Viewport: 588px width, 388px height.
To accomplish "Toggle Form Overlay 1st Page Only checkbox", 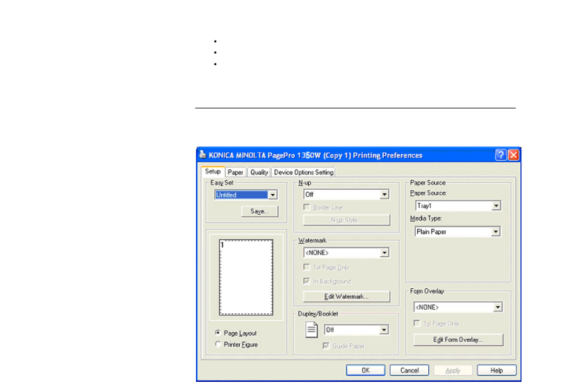I will pos(417,323).
